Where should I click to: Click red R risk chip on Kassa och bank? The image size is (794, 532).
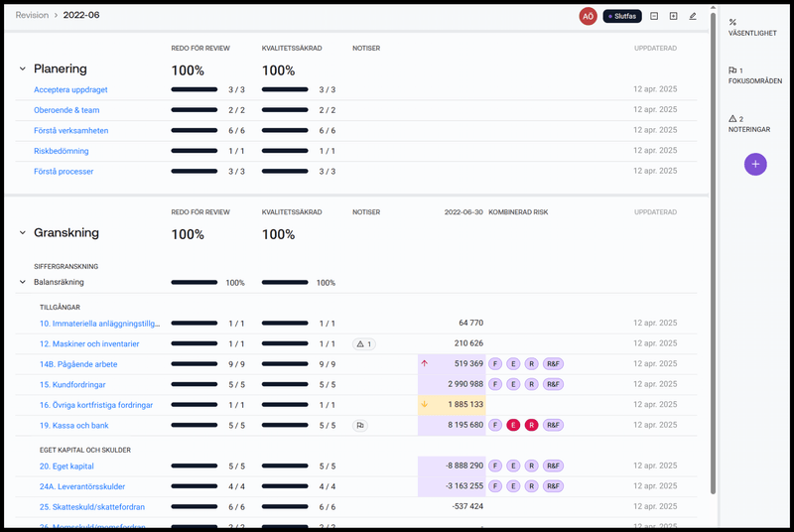pos(531,425)
